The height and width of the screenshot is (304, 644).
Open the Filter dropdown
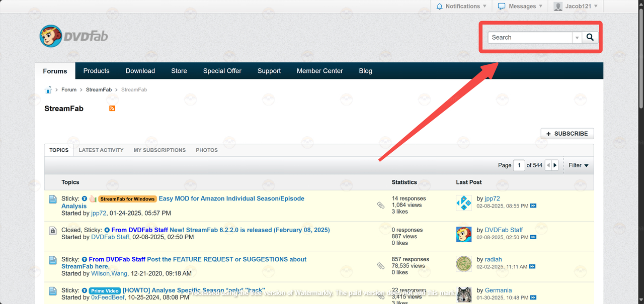[579, 165]
